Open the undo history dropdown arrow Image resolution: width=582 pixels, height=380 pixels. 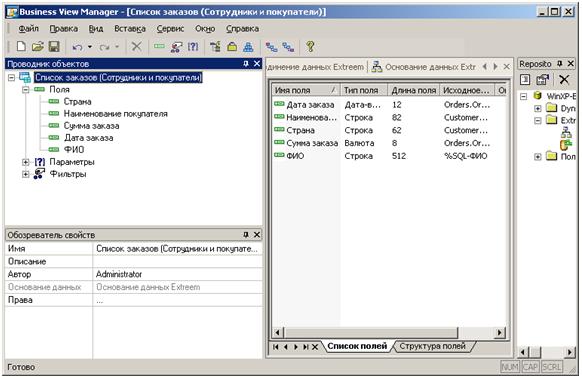(90, 47)
